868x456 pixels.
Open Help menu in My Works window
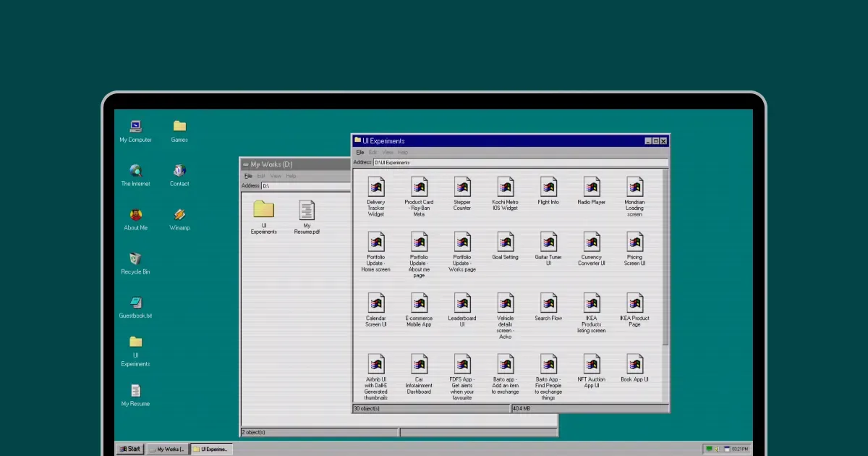tap(292, 176)
